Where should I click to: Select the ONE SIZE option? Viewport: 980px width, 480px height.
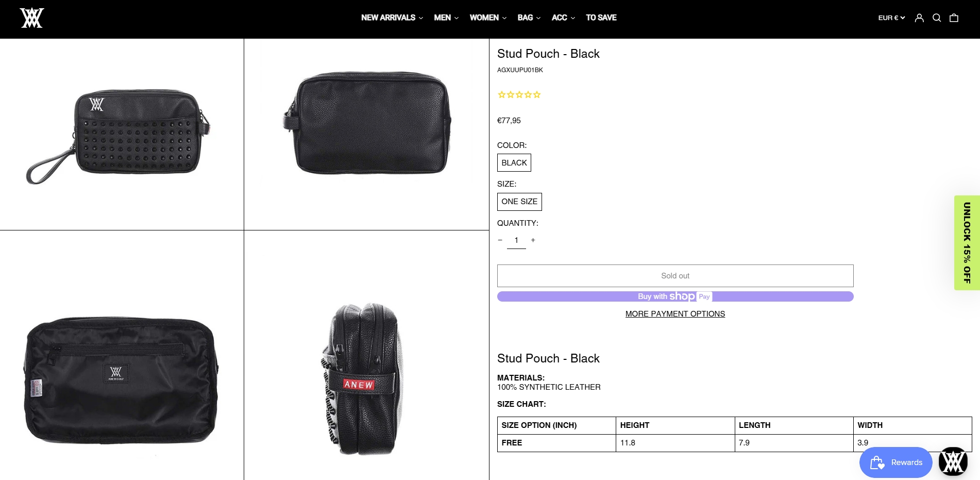pos(519,202)
